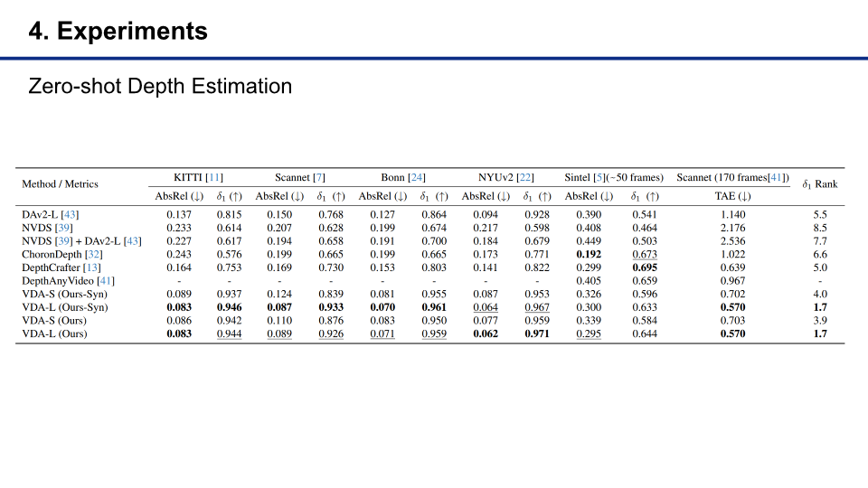Select bold Sintel δ1 0.695 for DepthCrafter

[x=645, y=267]
